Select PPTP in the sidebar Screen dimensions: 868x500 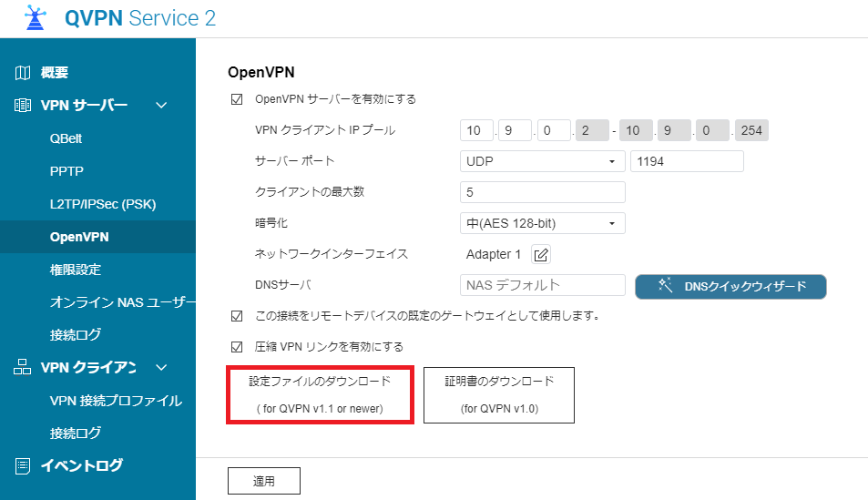(66, 171)
